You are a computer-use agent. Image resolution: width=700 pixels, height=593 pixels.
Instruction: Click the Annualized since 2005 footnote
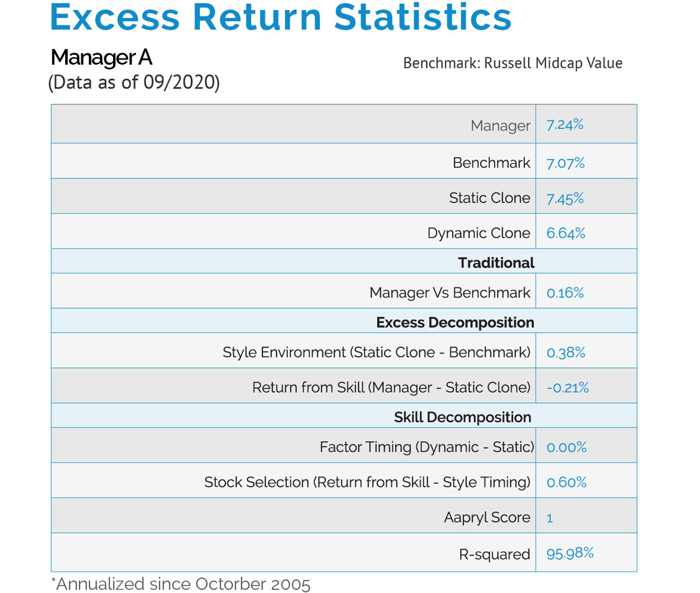(x=180, y=584)
